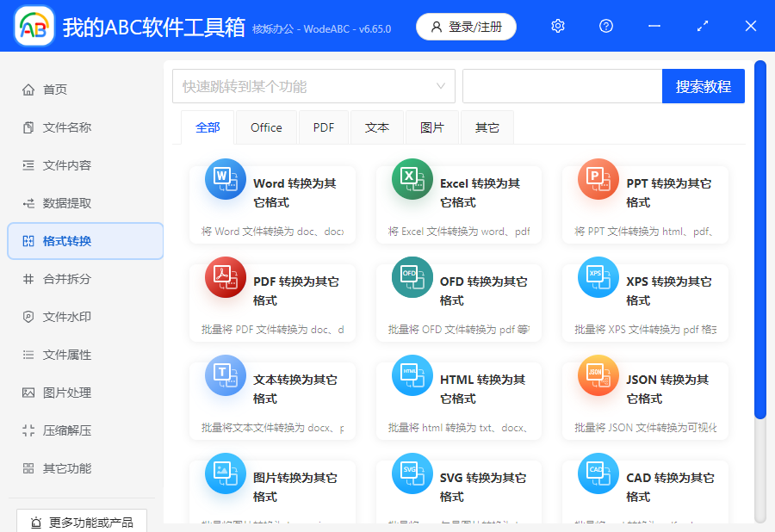The image size is (775, 532).
Task: Switch to the 全部 tab
Action: click(x=208, y=127)
